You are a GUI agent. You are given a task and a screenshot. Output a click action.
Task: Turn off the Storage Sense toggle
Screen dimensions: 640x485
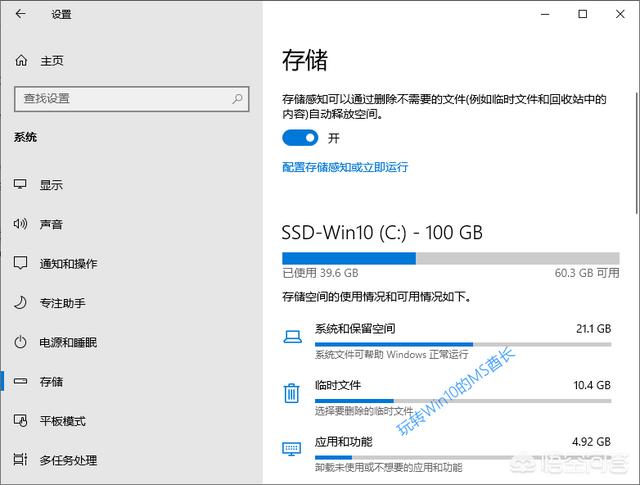300,138
